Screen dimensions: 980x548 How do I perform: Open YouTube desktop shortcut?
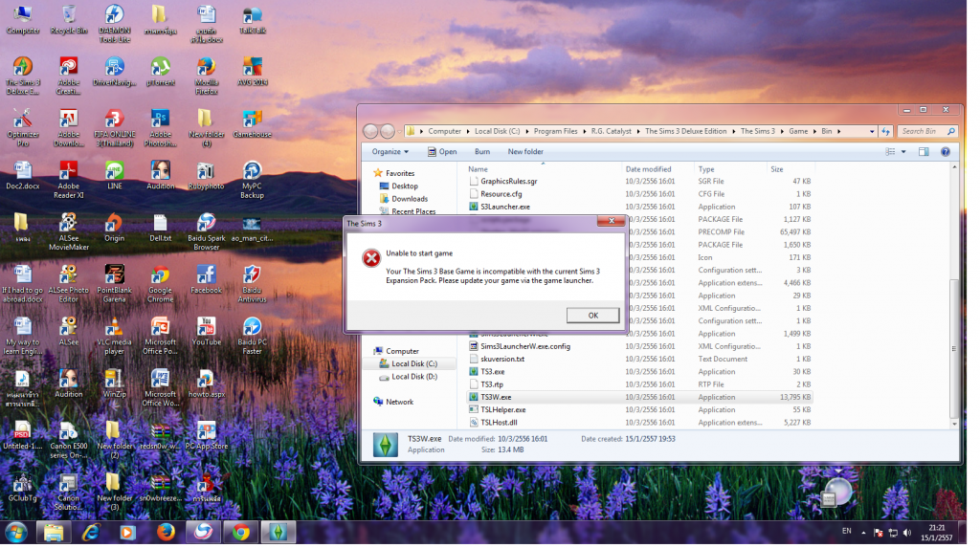click(x=207, y=332)
